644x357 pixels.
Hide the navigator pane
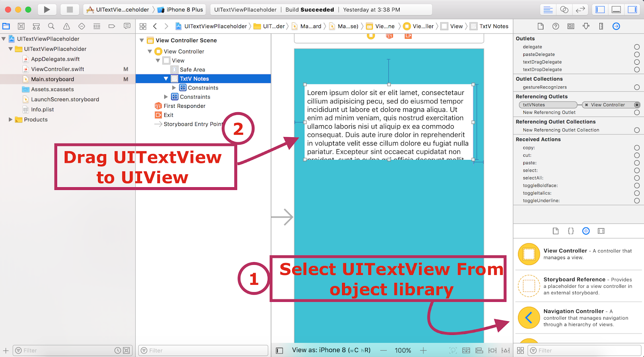[600, 10]
